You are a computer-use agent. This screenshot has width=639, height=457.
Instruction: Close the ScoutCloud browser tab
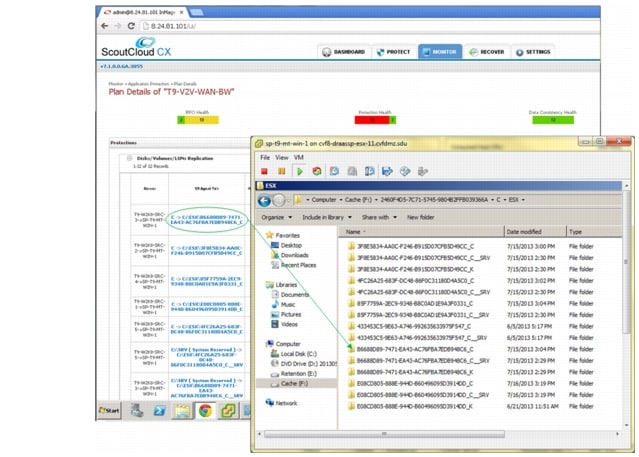[x=181, y=12]
